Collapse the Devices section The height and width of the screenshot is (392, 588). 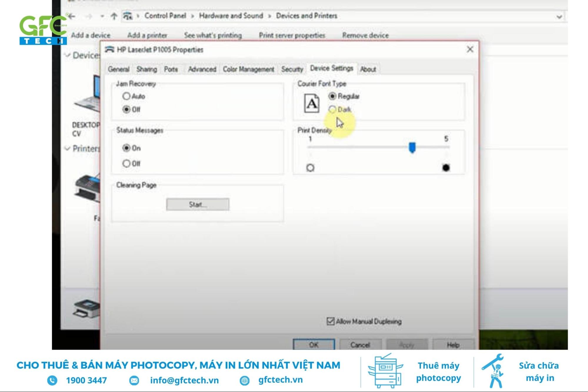pos(68,55)
